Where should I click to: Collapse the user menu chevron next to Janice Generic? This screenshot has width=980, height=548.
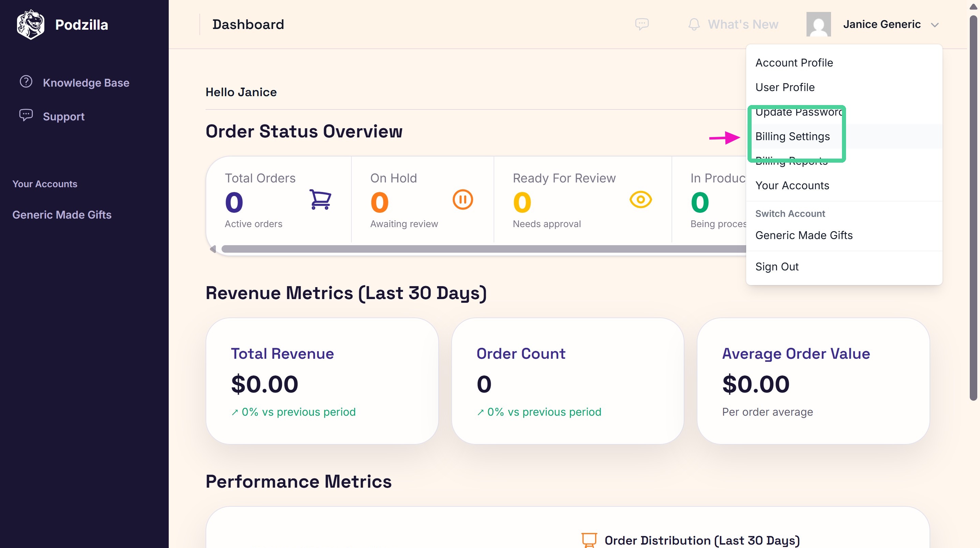(935, 25)
